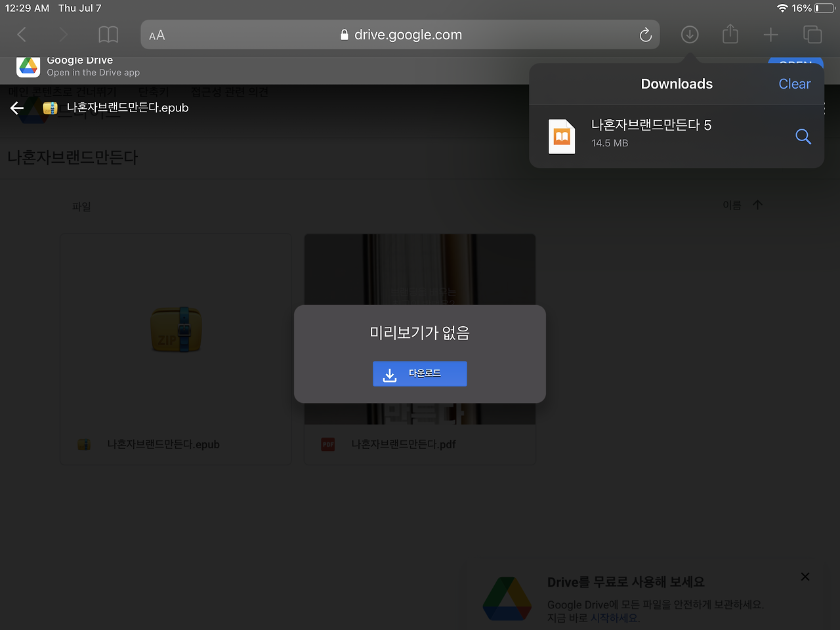The image size is (840, 630).
Task: Dismiss the Drive promo with the X
Action: (805, 576)
